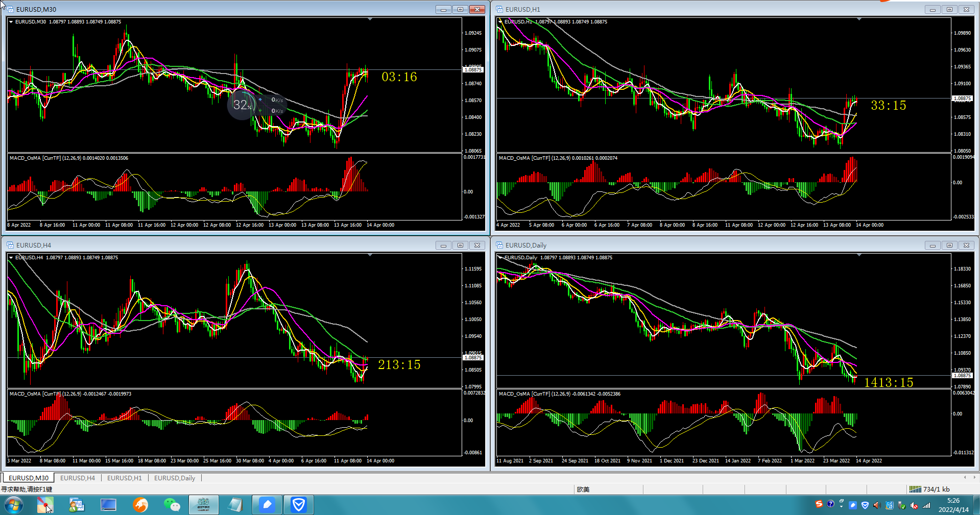Click the chart shift marker atop H4 chart

(x=370, y=255)
